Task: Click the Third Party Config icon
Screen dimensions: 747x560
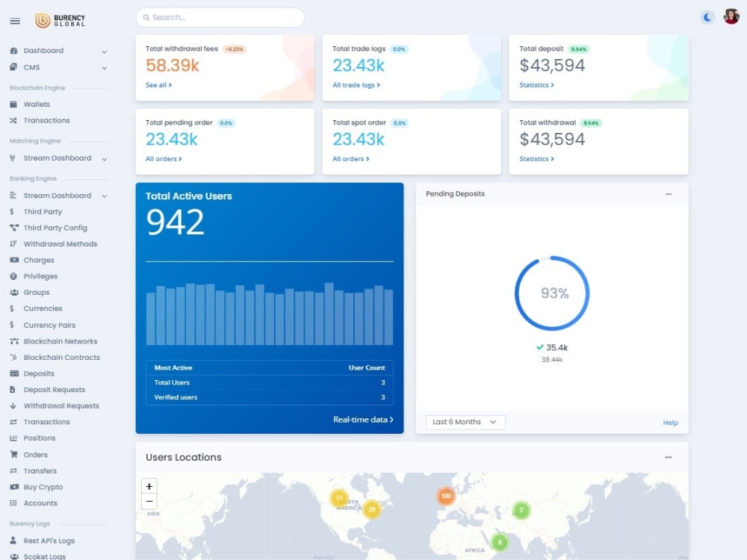Action: 13,228
